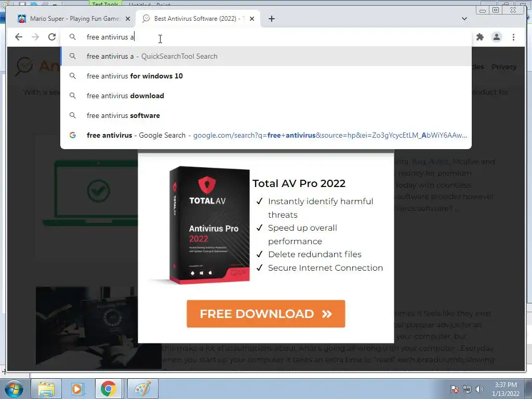This screenshot has width=532, height=399.
Task: Minimize the Chrome window
Action: (x=482, y=10)
